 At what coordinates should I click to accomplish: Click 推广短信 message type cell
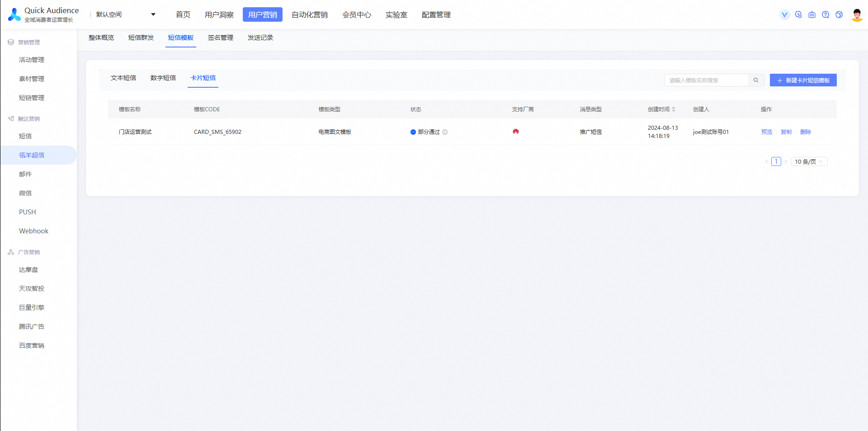591,132
